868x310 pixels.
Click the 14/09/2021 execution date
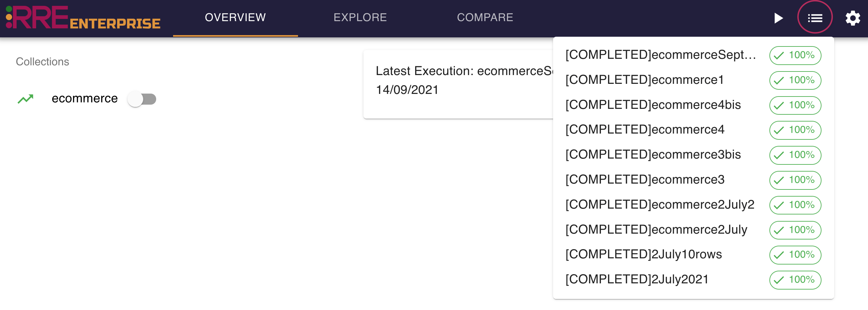[407, 90]
